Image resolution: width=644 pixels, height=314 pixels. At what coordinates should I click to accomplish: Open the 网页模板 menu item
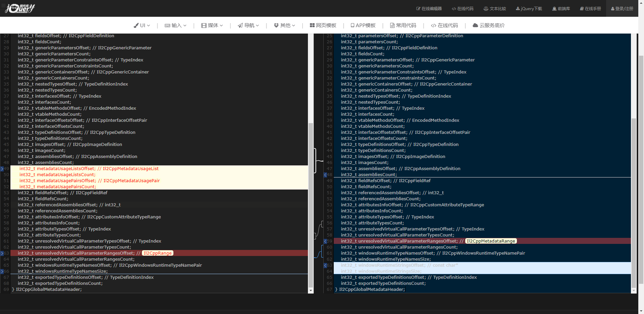click(323, 25)
